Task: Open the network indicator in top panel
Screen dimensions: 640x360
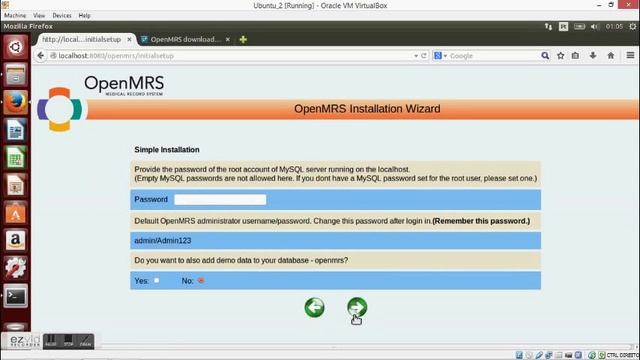Action: coord(548,27)
